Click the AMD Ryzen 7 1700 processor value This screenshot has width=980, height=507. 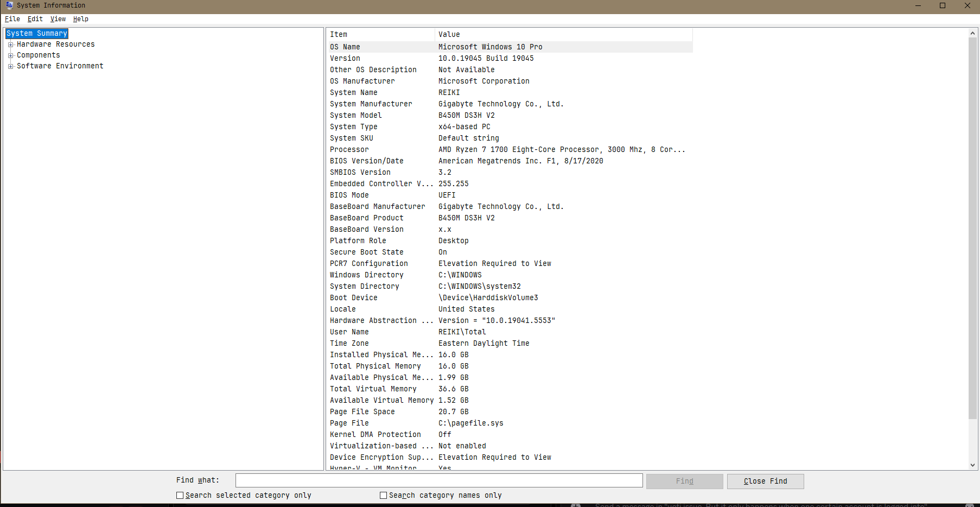(x=562, y=150)
